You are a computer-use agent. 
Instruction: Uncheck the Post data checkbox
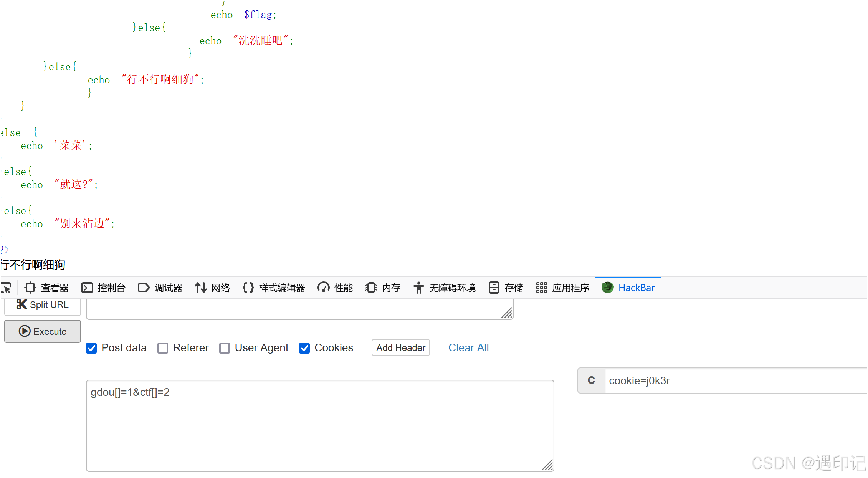pos(91,348)
